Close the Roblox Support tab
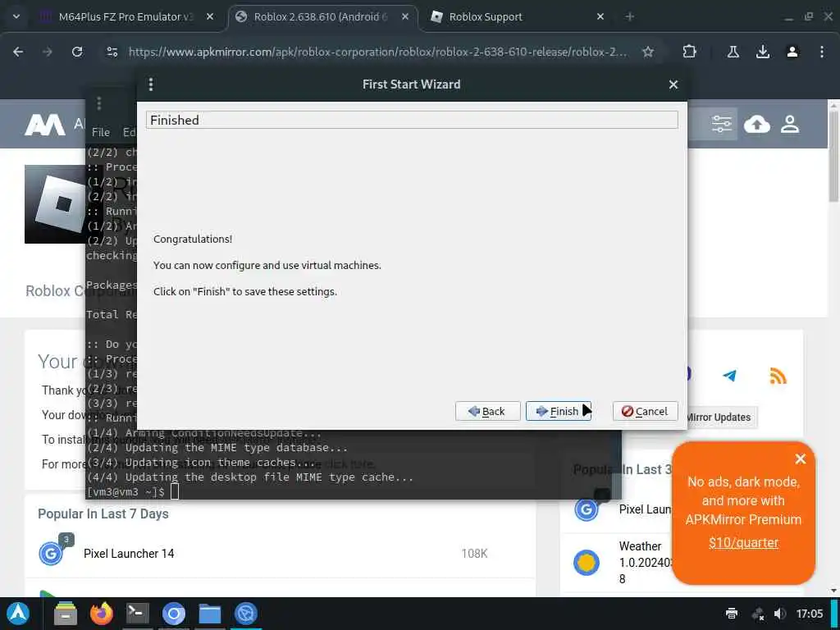 point(600,16)
